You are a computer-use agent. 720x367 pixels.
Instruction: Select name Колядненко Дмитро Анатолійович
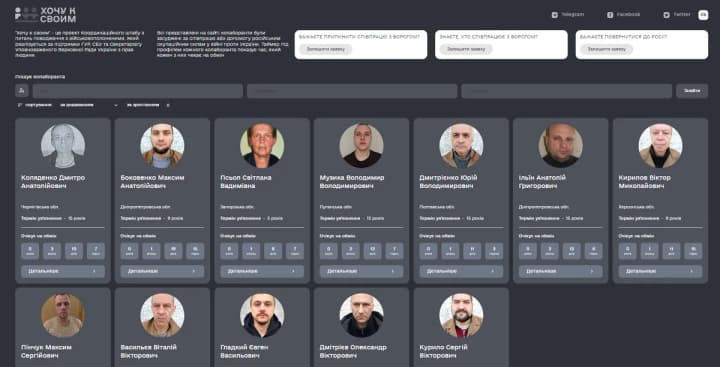coord(53,182)
